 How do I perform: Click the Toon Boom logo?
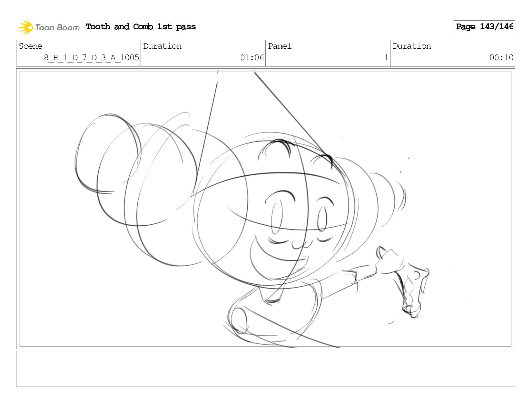point(48,27)
